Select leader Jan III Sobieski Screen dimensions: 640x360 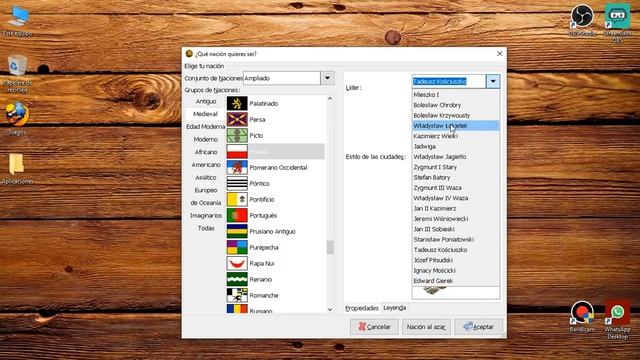(x=456, y=229)
